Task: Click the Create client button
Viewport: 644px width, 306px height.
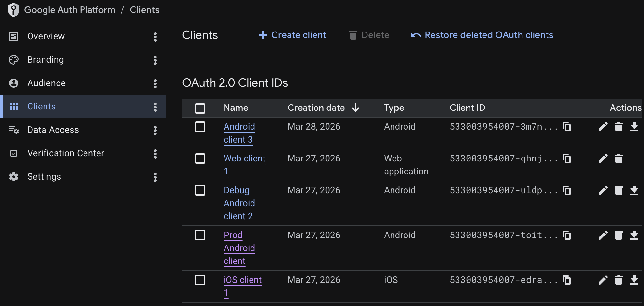Action: 292,35
